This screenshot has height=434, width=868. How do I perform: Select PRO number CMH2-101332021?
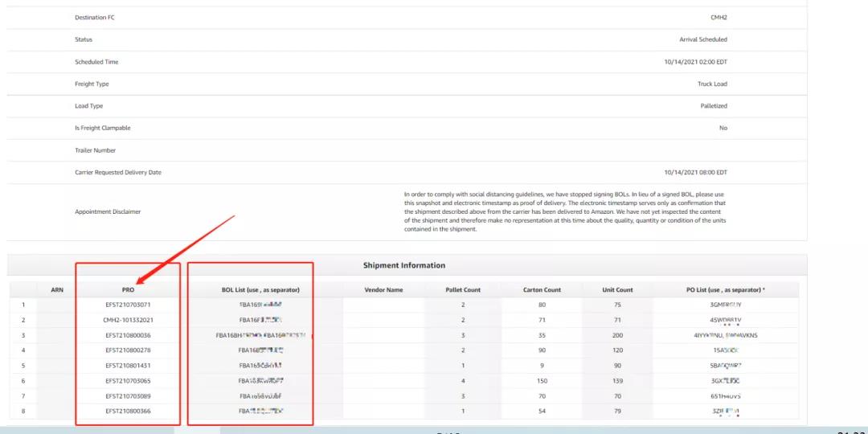128,320
